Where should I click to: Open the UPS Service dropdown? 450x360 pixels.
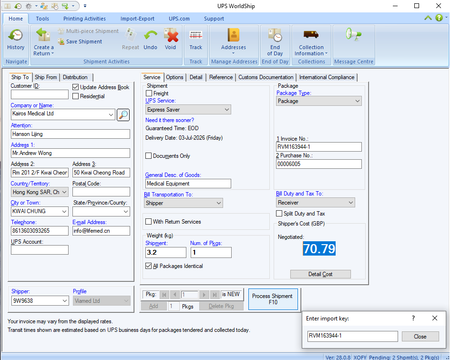pyautogui.click(x=227, y=109)
